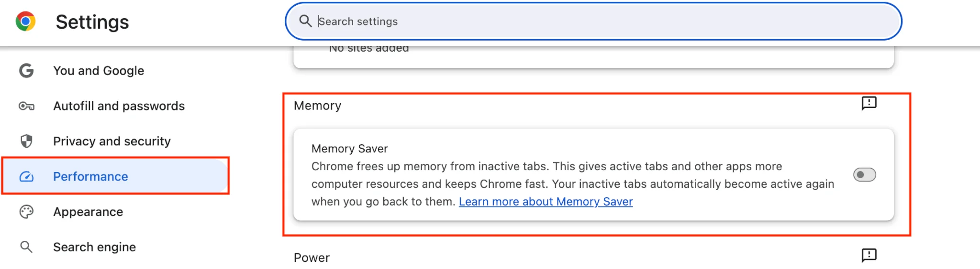Viewport: 980px width, 269px height.
Task: Select the "Performance" menu label
Action: pos(90,177)
